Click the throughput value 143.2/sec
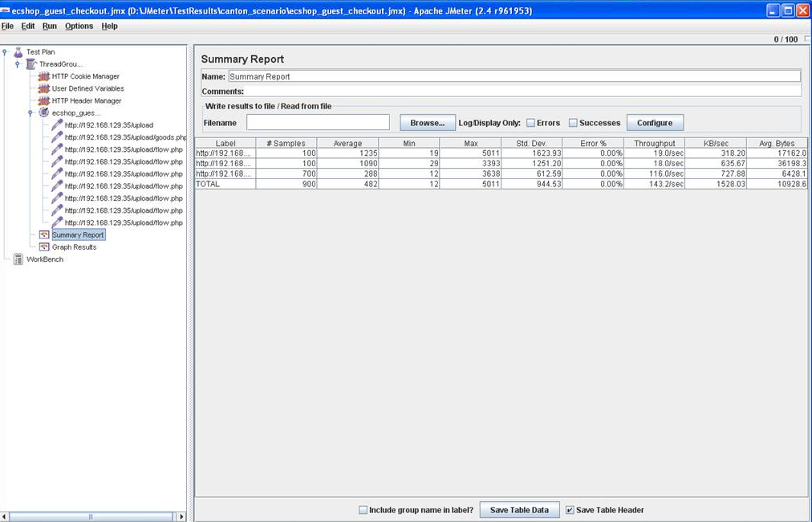 [655, 184]
